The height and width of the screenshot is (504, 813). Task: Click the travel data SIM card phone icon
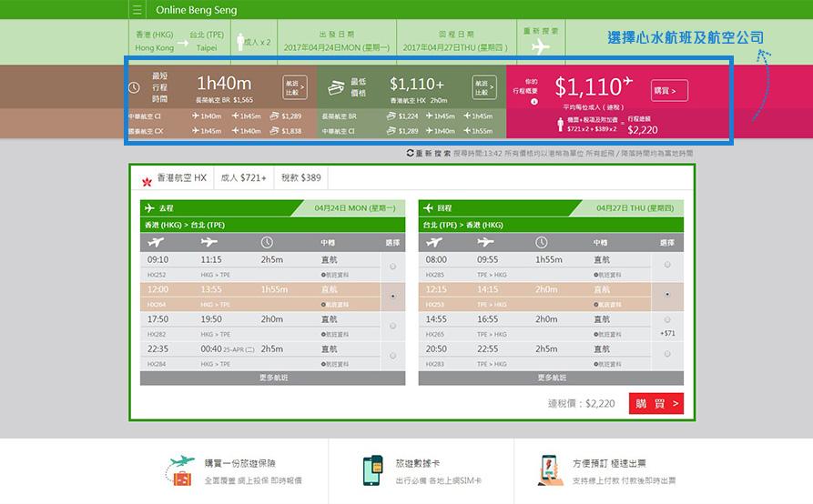[x=372, y=470]
